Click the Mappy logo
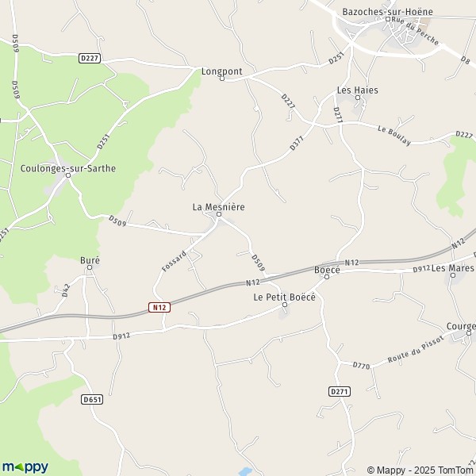Screen dimensions: 476x476 coord(25,467)
